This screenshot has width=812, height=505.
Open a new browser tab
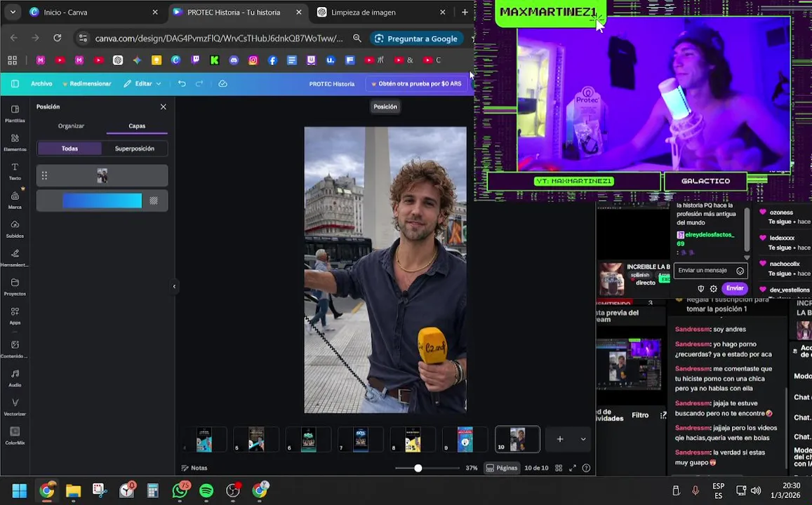(x=465, y=12)
